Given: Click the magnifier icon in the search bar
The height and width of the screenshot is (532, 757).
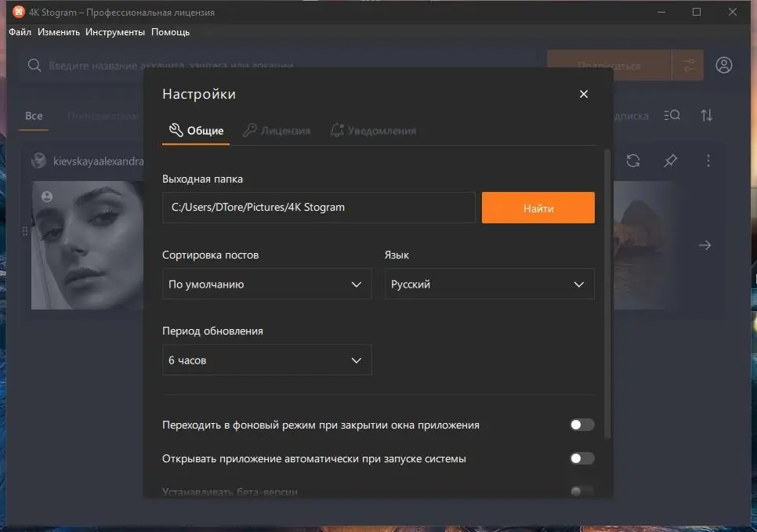Looking at the screenshot, I should (34, 65).
